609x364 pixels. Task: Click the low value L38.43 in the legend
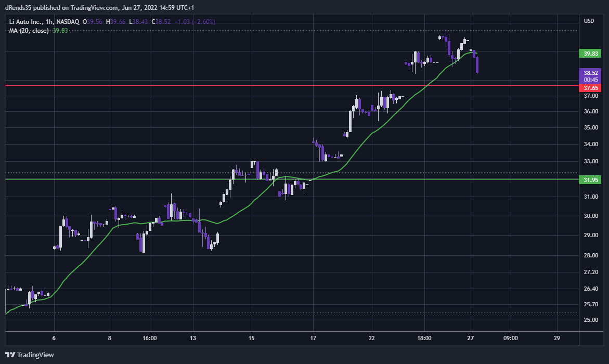click(138, 22)
